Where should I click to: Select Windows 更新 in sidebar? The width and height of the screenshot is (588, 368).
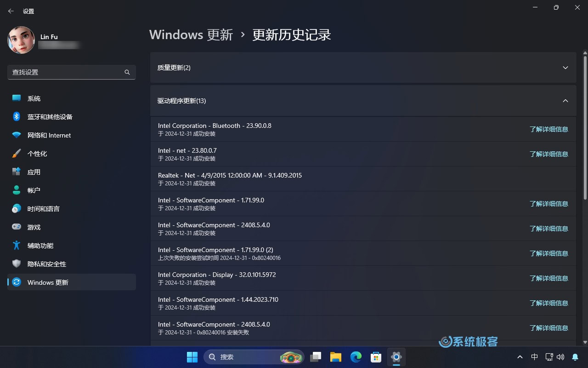click(72, 282)
